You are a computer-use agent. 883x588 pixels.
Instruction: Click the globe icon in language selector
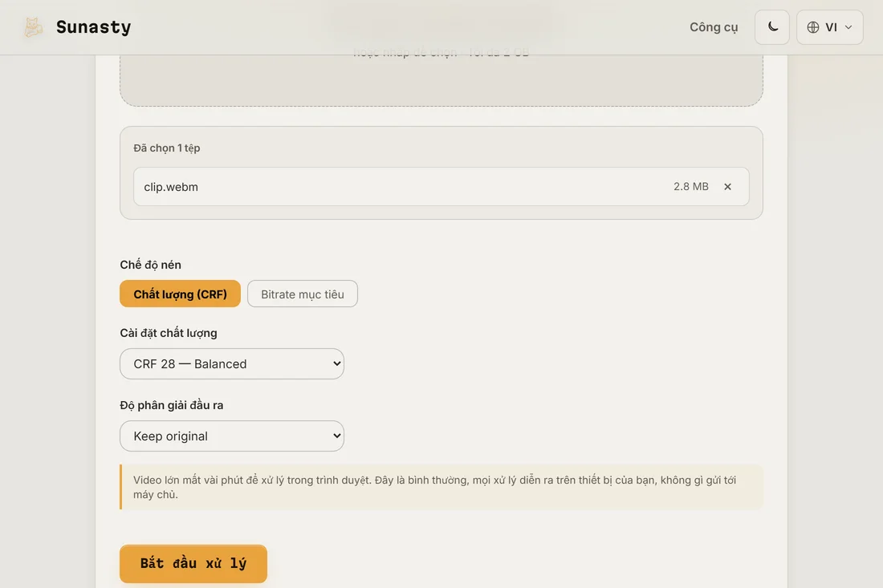pyautogui.click(x=812, y=27)
